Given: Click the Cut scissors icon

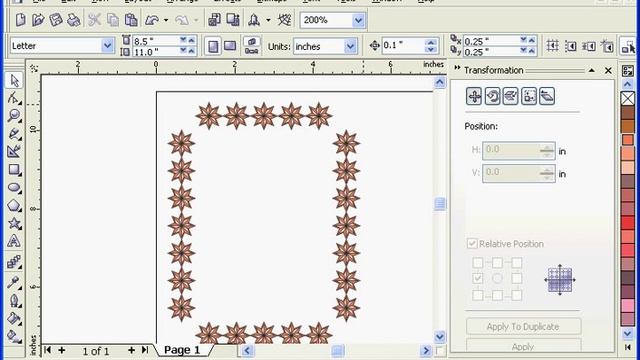Looking at the screenshot, I should click(x=95, y=20).
